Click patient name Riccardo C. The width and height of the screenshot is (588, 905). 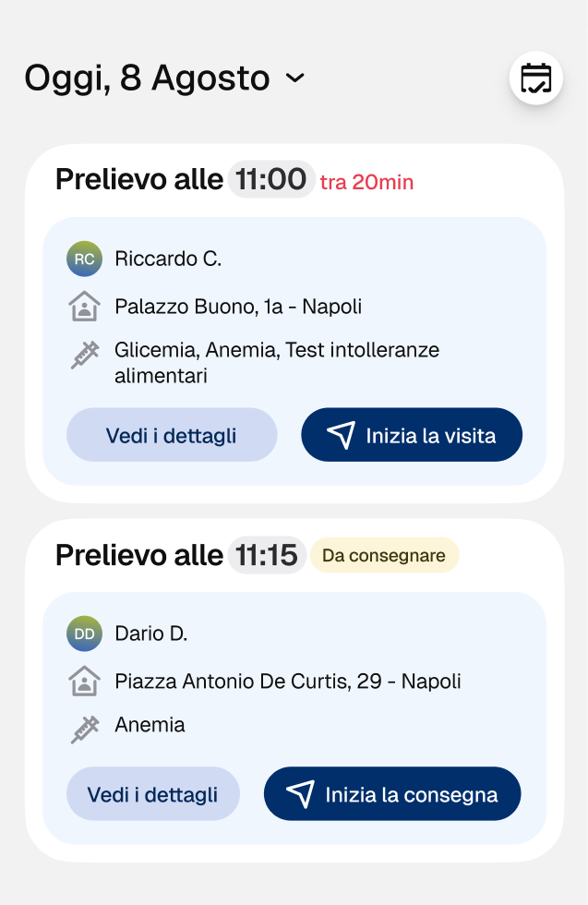click(168, 259)
